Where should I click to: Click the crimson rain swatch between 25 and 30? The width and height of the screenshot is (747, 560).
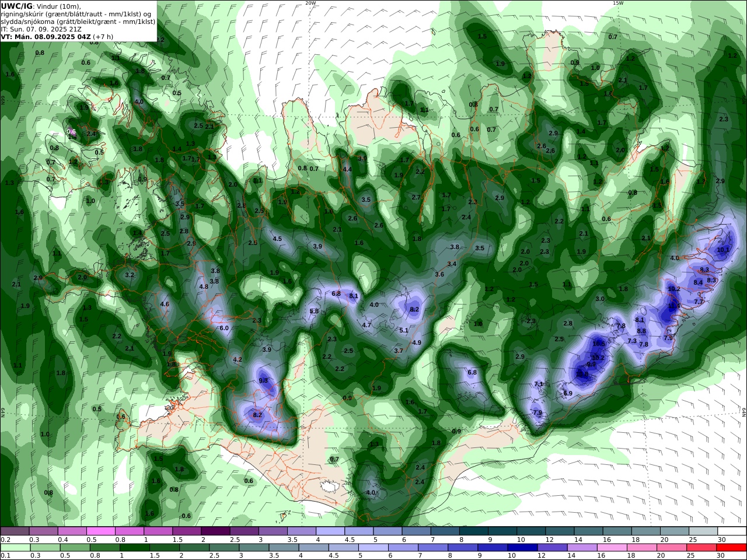pos(701,548)
